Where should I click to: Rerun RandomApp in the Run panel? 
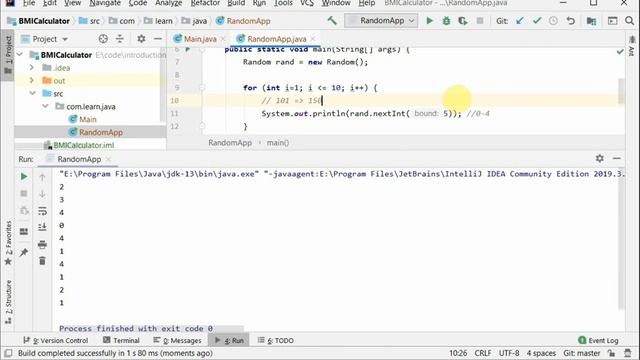pos(24,176)
